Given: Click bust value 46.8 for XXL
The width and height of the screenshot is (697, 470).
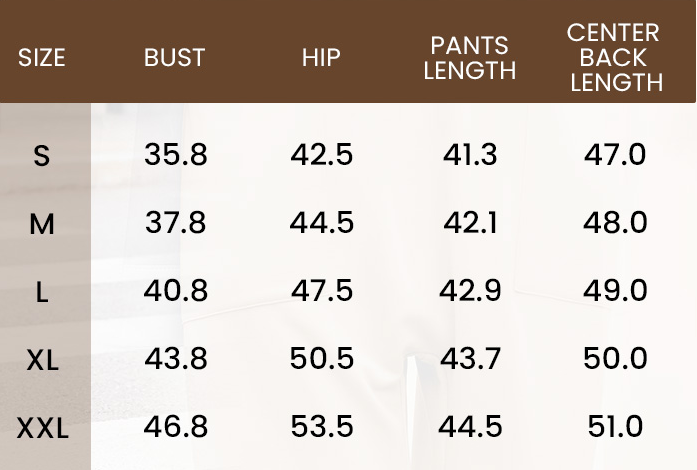Looking at the screenshot, I should 176,426.
